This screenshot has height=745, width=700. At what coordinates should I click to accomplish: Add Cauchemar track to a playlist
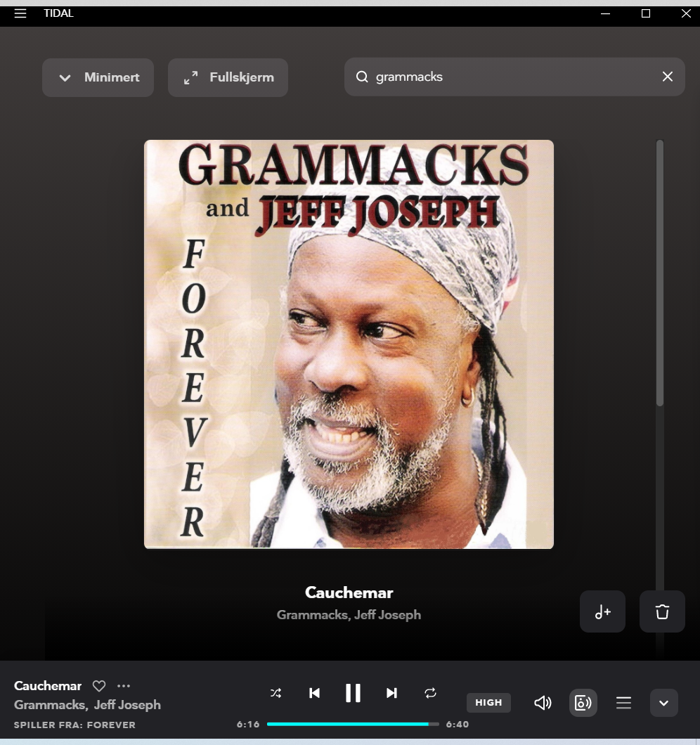tap(602, 611)
